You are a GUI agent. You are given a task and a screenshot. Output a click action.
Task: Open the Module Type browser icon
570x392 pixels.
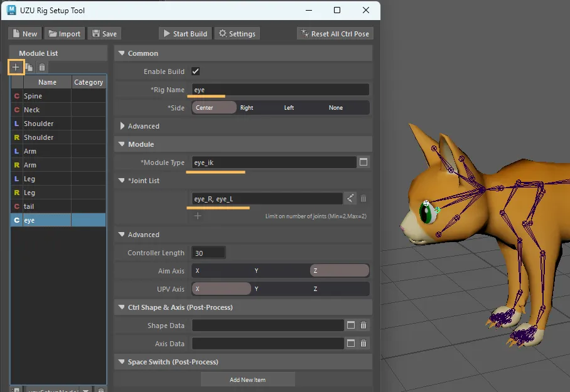(363, 162)
